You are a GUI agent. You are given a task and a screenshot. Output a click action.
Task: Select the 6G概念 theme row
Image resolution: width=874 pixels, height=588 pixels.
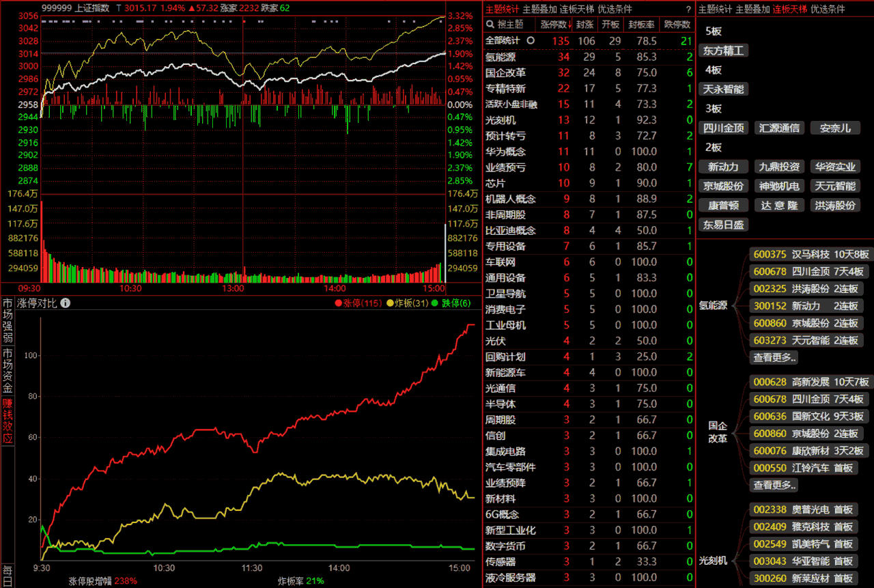589,514
